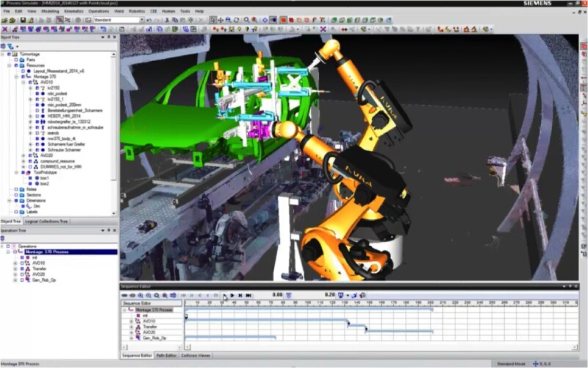The image size is (588, 368).
Task: Select schrauberaufnahme_m_schraube tree item
Action: click(76, 127)
